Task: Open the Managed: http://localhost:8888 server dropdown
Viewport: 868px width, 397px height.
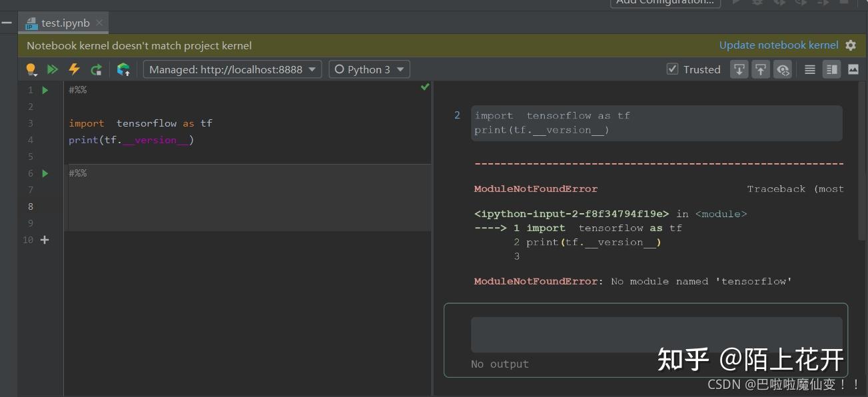Action: [x=232, y=69]
